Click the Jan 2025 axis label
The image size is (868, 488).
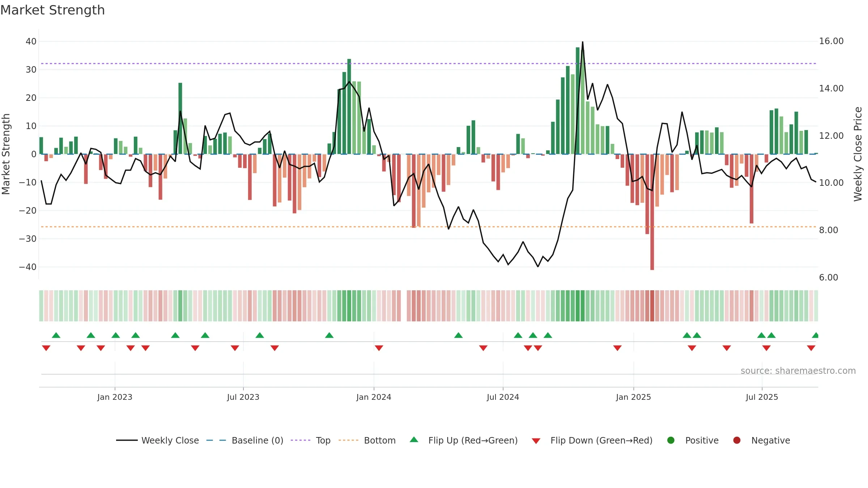point(633,397)
